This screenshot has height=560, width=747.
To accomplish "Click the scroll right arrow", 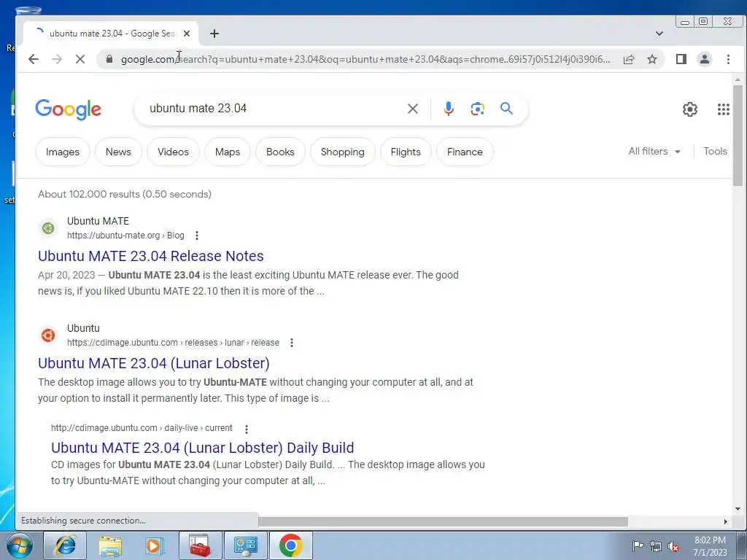I will [x=726, y=521].
